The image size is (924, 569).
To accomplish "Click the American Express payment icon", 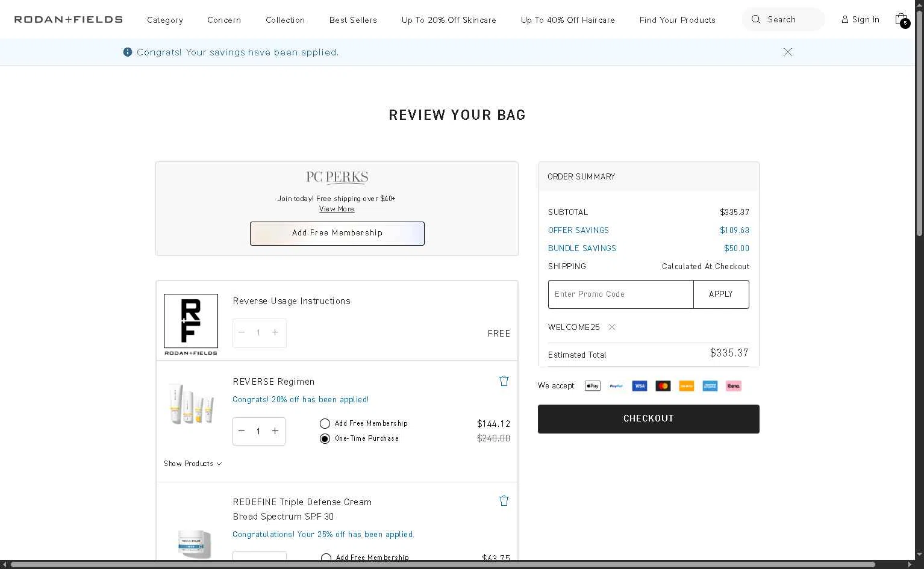I will coord(710,386).
